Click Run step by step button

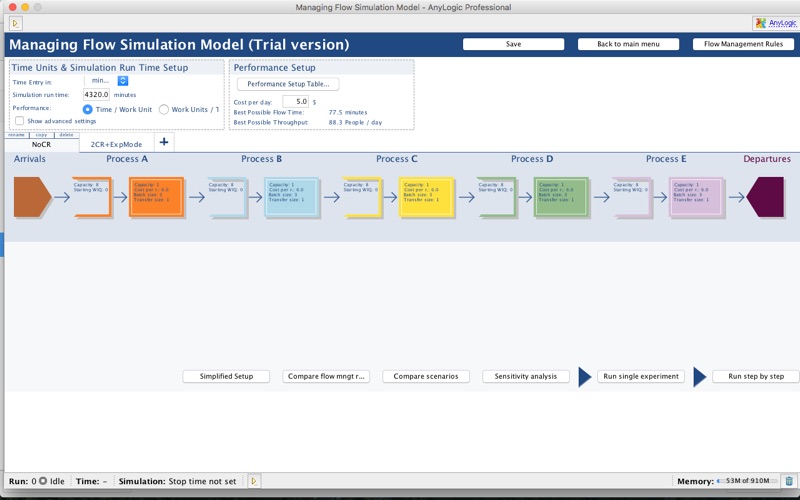[756, 377]
